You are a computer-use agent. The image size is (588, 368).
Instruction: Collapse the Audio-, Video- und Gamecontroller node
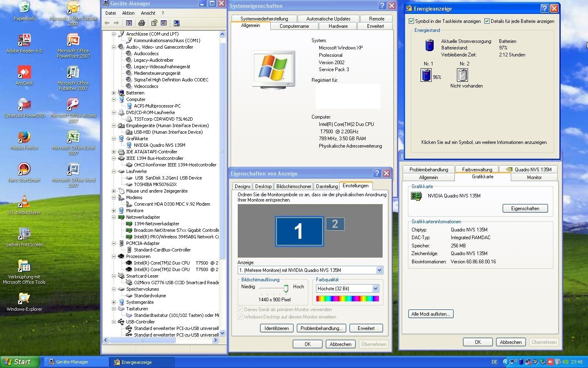(x=114, y=47)
